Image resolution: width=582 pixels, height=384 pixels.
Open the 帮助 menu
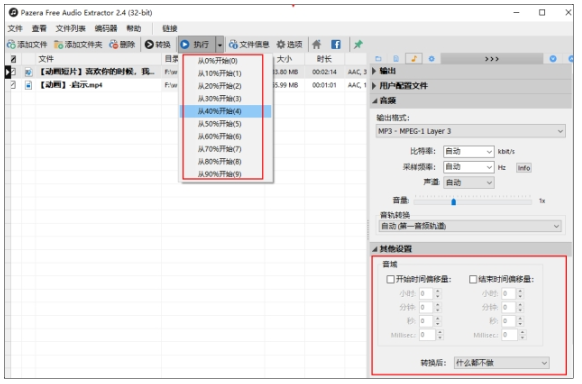coord(134,29)
